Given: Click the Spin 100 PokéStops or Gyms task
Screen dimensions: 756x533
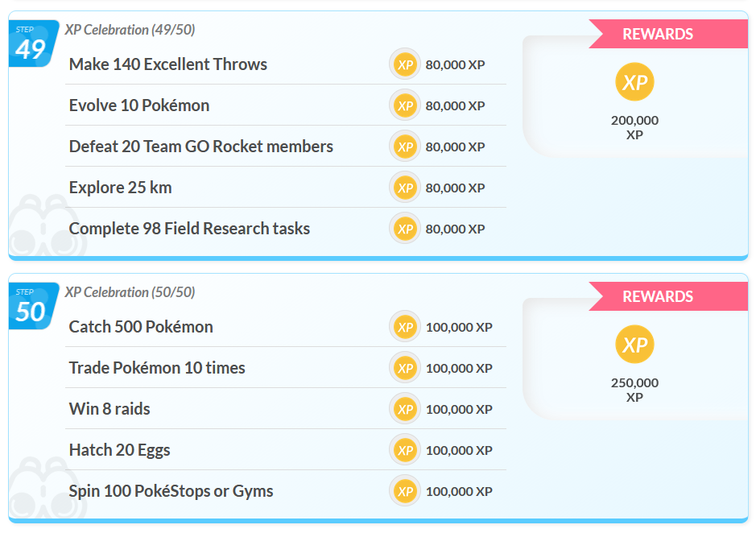Looking at the screenshot, I should (171, 491).
